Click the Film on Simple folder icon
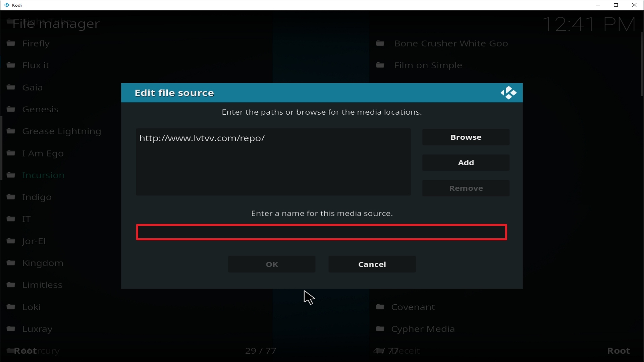 pos(380,65)
